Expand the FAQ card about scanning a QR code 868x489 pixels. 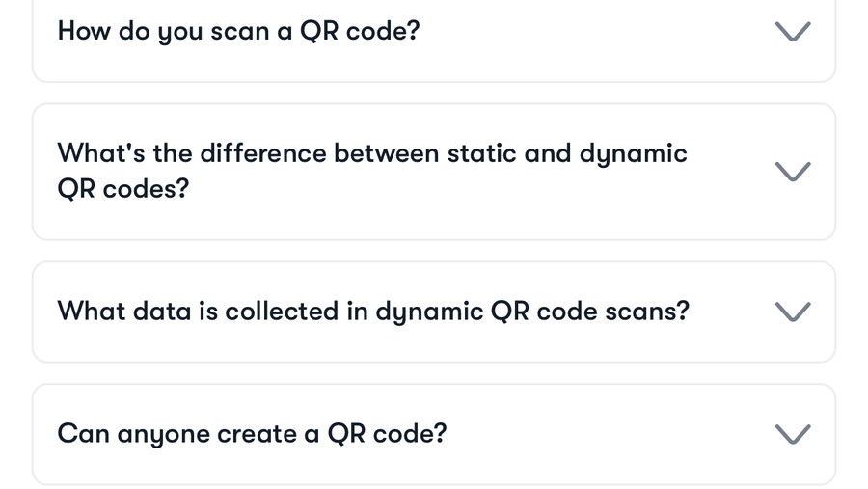pos(434,32)
